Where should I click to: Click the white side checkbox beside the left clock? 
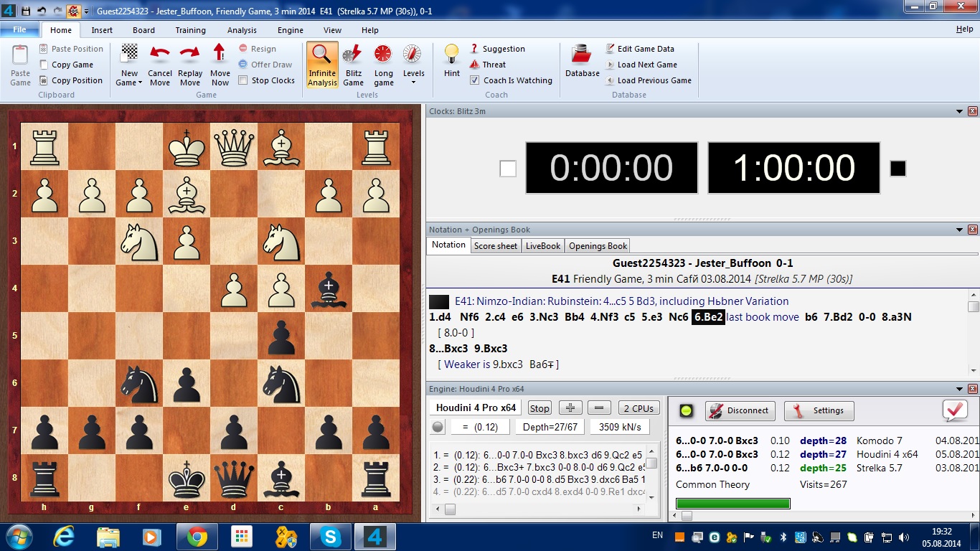pyautogui.click(x=508, y=169)
